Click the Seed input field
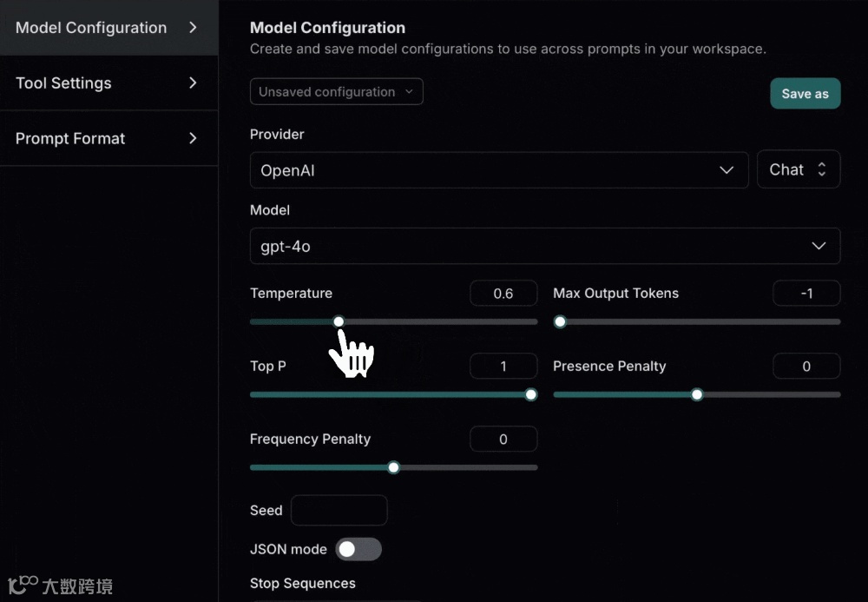The height and width of the screenshot is (602, 868). tap(339, 511)
